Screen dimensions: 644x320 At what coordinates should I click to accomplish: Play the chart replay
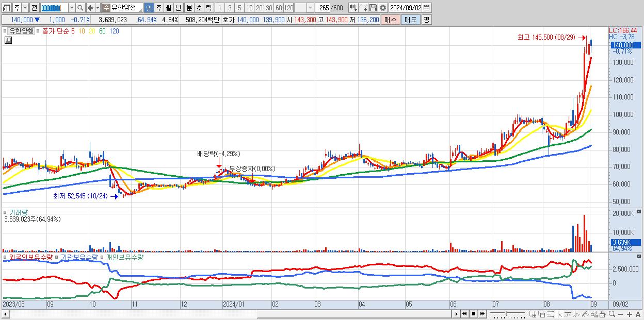(x=456, y=314)
